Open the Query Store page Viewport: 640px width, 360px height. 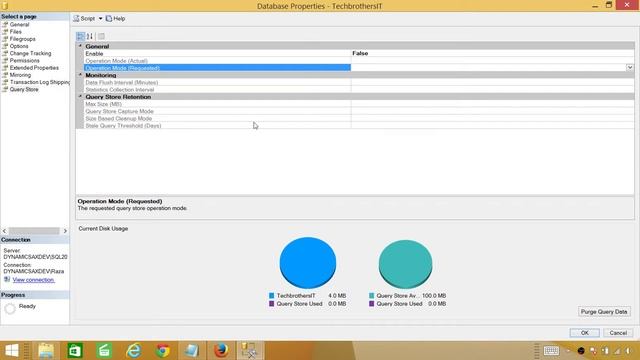24,89
